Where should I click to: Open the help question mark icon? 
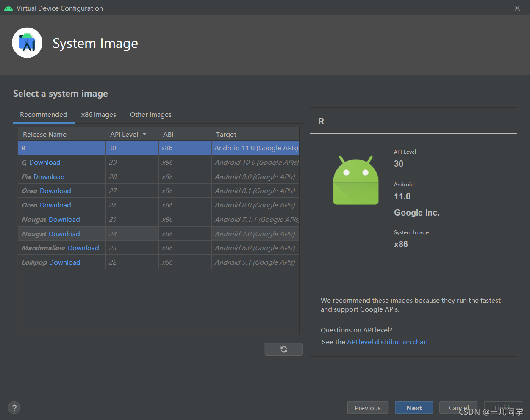(14, 408)
